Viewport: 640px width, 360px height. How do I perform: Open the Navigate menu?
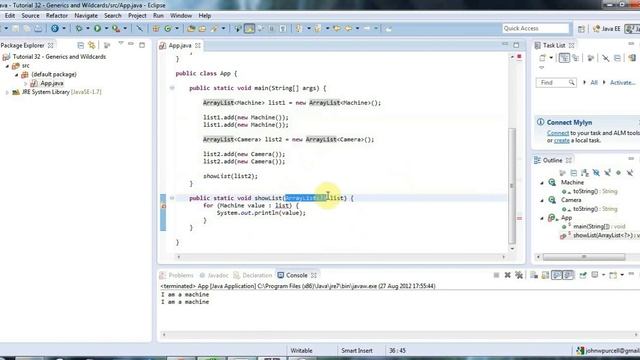86,16
